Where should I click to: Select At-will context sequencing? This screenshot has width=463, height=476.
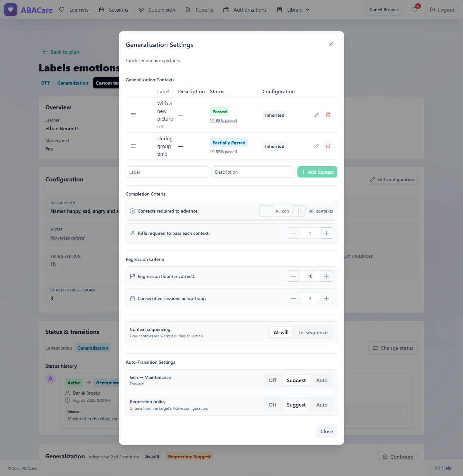[x=281, y=332]
